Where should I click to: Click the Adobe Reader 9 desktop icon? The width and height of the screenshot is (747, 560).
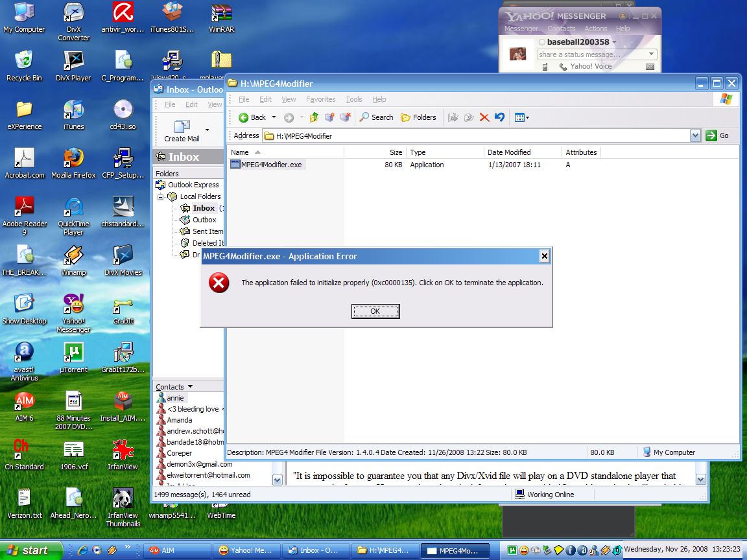tap(24, 216)
